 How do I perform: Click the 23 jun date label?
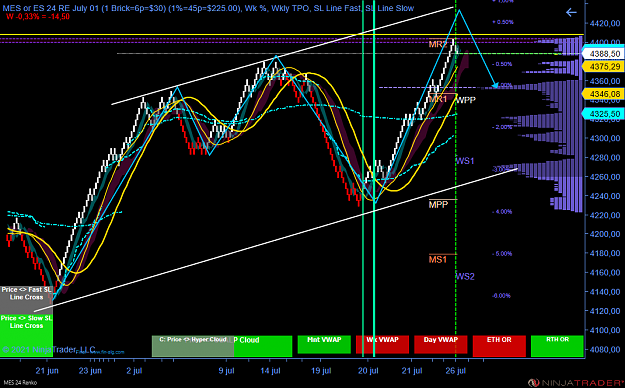click(90, 371)
